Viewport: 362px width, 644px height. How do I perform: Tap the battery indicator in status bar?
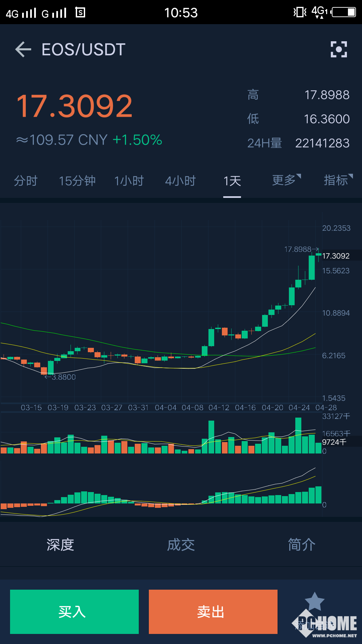pyautogui.click(x=344, y=12)
